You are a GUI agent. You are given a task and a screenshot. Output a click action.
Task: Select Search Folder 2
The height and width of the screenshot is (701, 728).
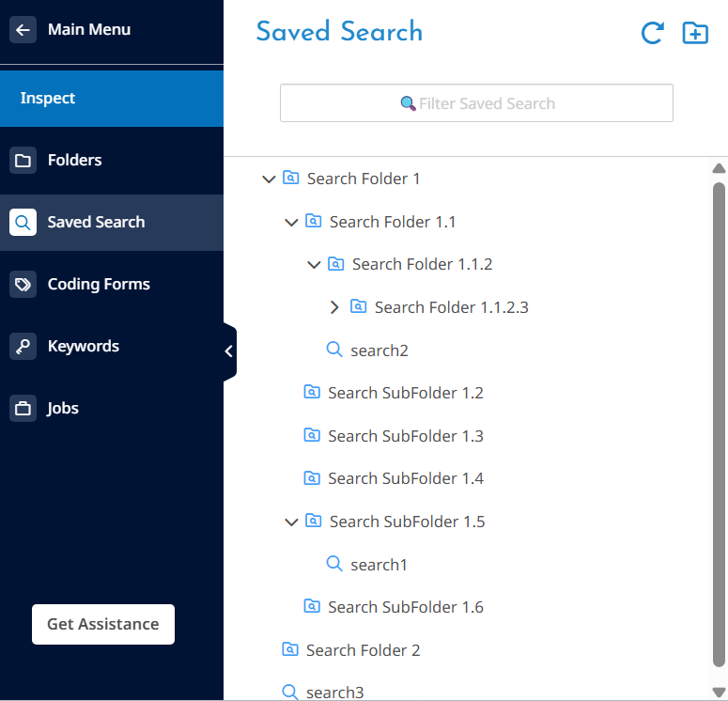(x=363, y=650)
